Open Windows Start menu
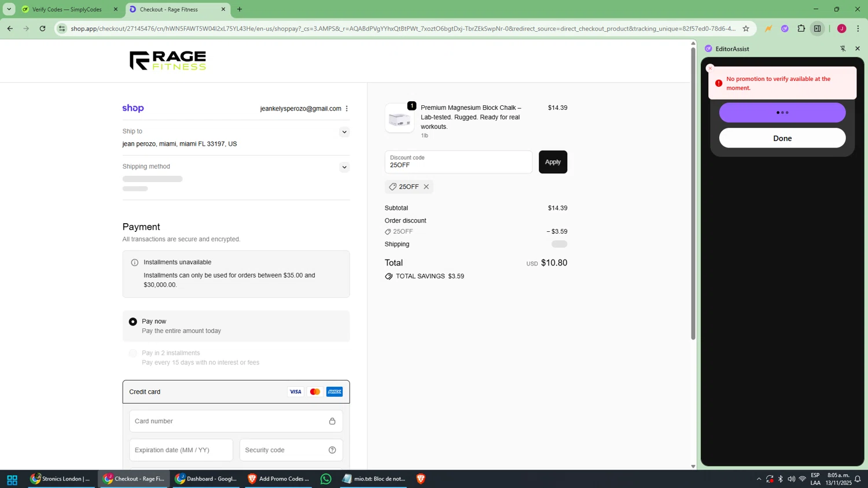Viewport: 868px width, 488px height. (12, 479)
